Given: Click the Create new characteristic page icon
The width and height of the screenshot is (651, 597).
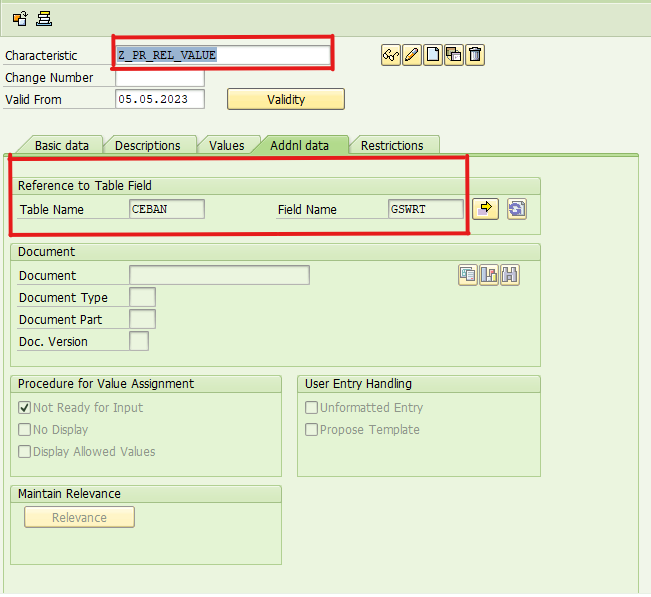Looking at the screenshot, I should [x=433, y=55].
